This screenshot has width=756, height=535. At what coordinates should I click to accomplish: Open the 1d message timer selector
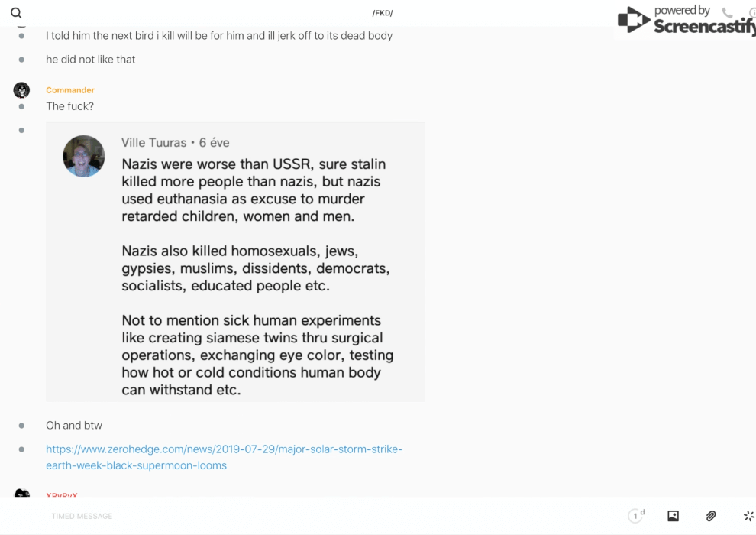pyautogui.click(x=636, y=516)
